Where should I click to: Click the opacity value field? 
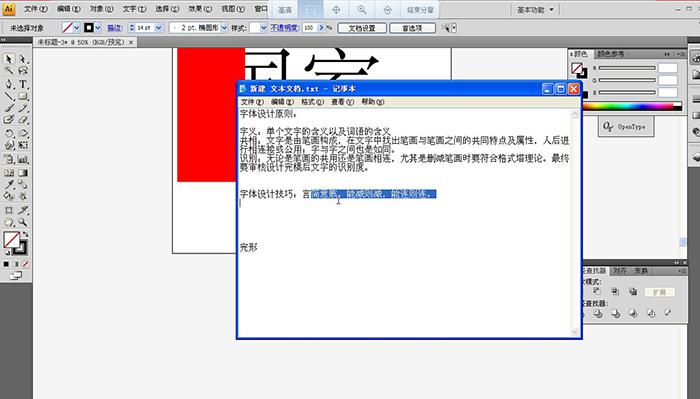310,28
